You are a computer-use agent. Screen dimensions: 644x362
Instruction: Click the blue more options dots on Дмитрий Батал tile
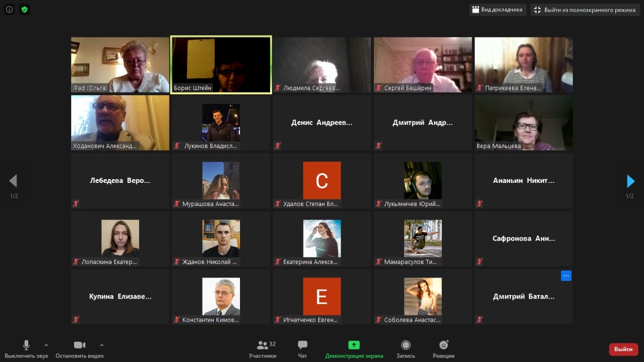(x=566, y=276)
